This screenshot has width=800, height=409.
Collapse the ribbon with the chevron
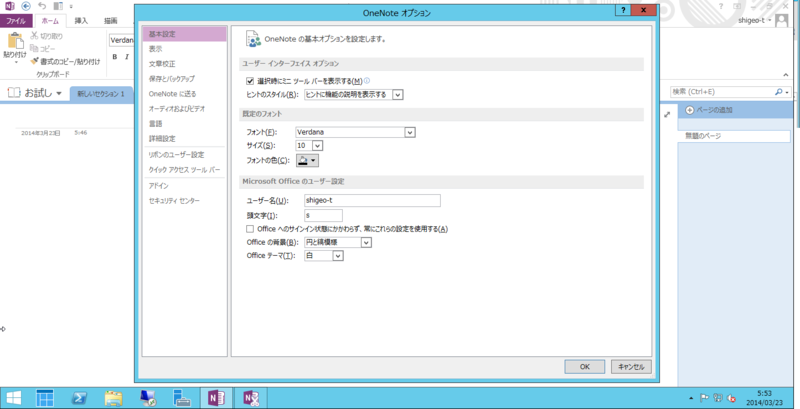click(786, 75)
